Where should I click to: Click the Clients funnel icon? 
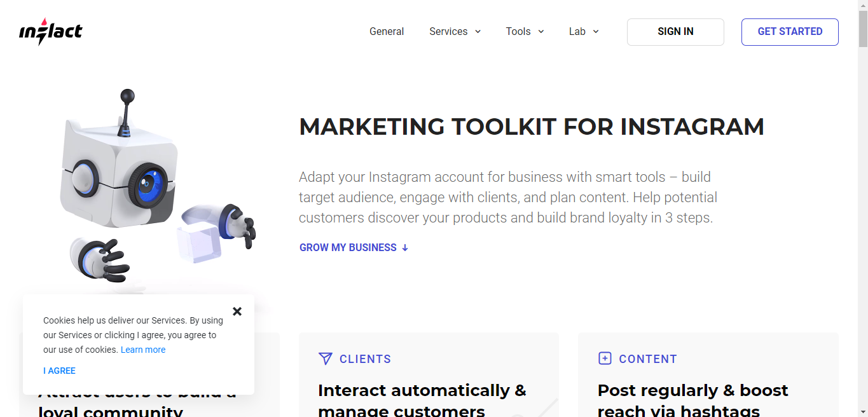pyautogui.click(x=325, y=359)
